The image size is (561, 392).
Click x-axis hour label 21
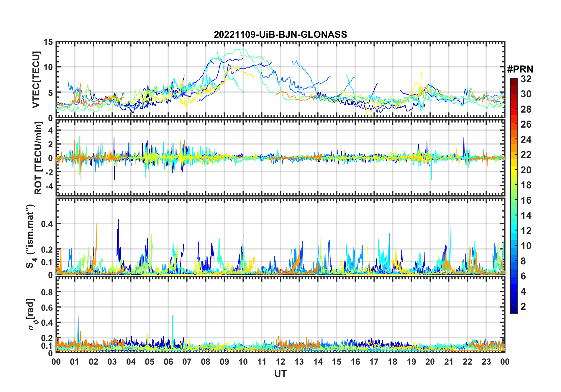coord(449,362)
